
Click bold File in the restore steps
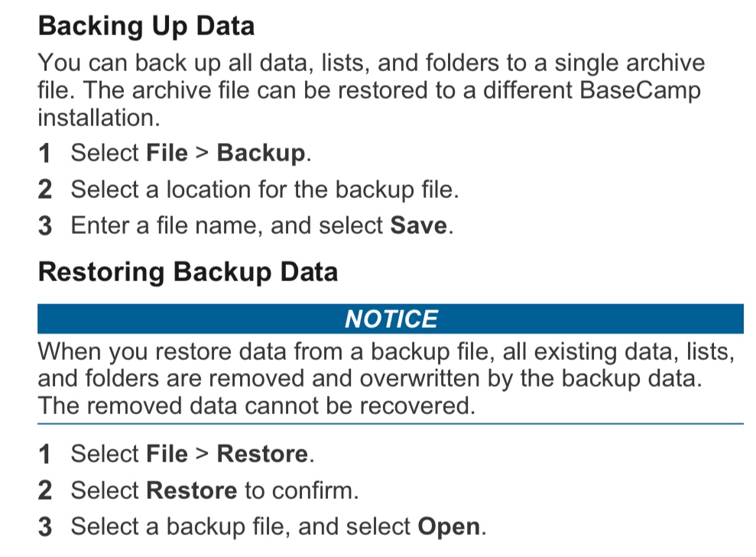point(167,454)
